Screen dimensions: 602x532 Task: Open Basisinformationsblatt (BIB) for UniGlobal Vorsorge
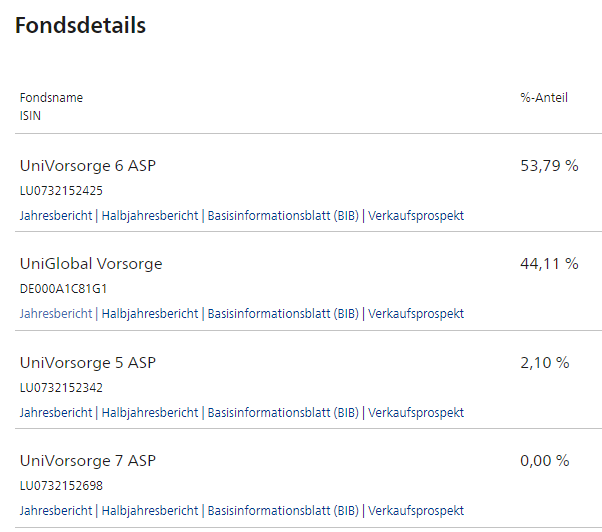click(283, 314)
